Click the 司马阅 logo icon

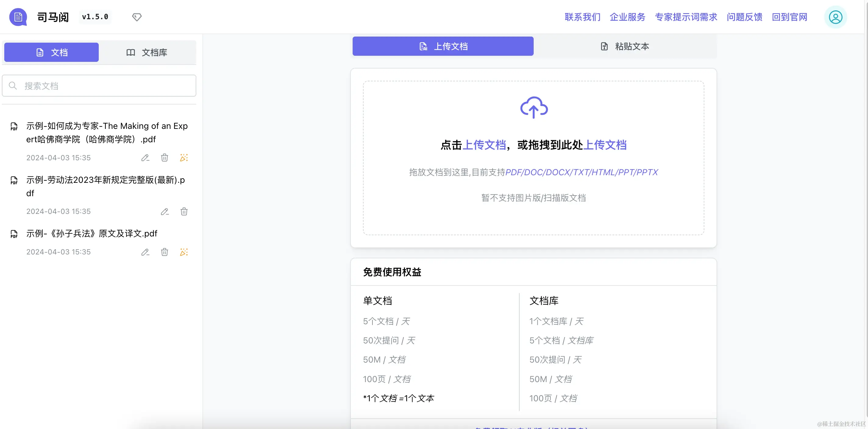coord(18,17)
